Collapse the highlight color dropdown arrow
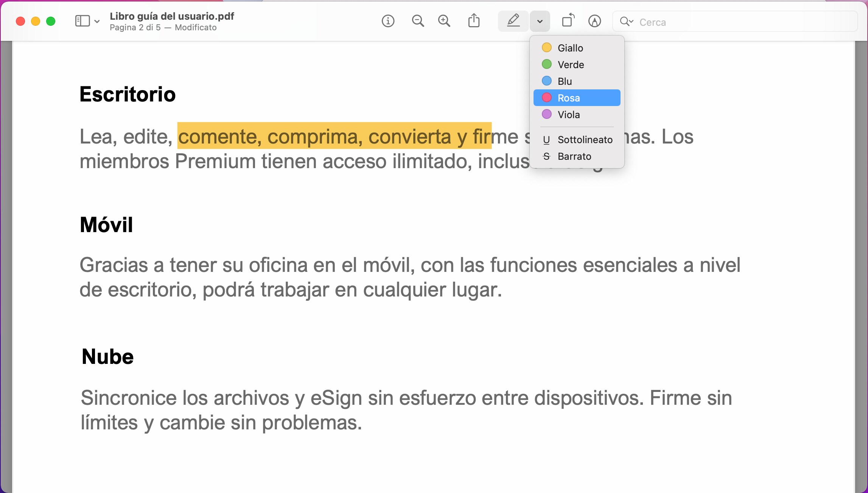 540,21
